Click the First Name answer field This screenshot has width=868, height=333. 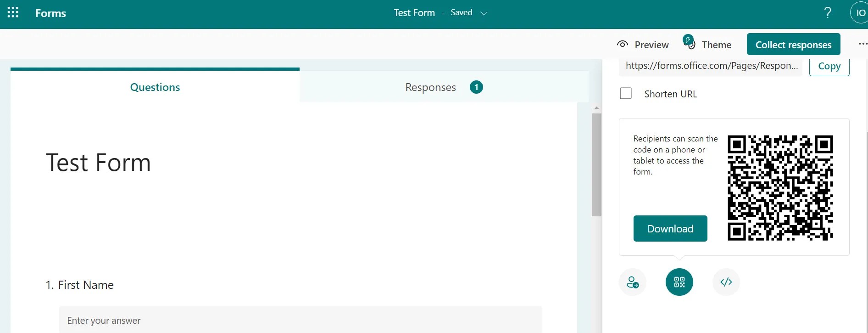pyautogui.click(x=300, y=320)
